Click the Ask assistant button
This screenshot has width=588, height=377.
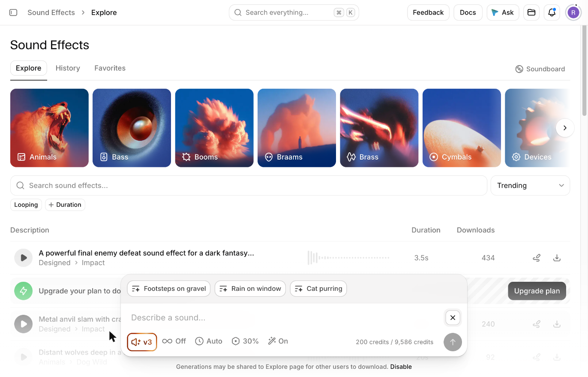click(x=503, y=12)
